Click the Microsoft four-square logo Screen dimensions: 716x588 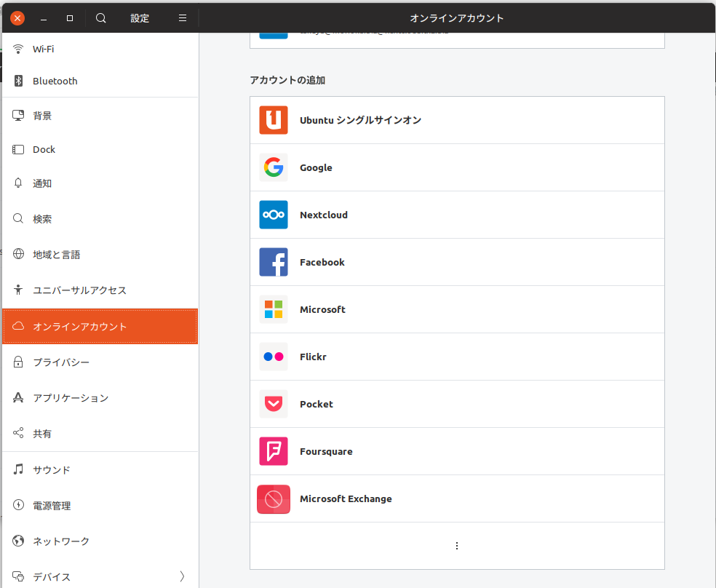[274, 309]
